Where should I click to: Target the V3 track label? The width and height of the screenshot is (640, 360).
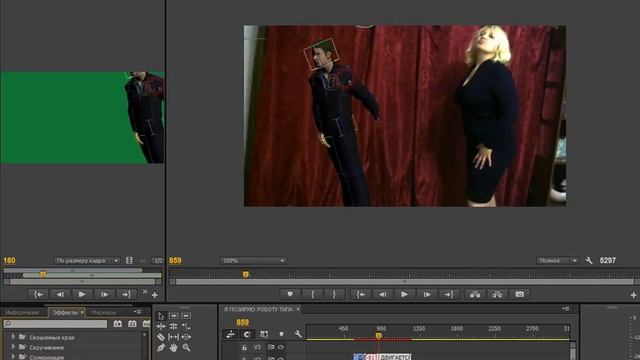257,347
